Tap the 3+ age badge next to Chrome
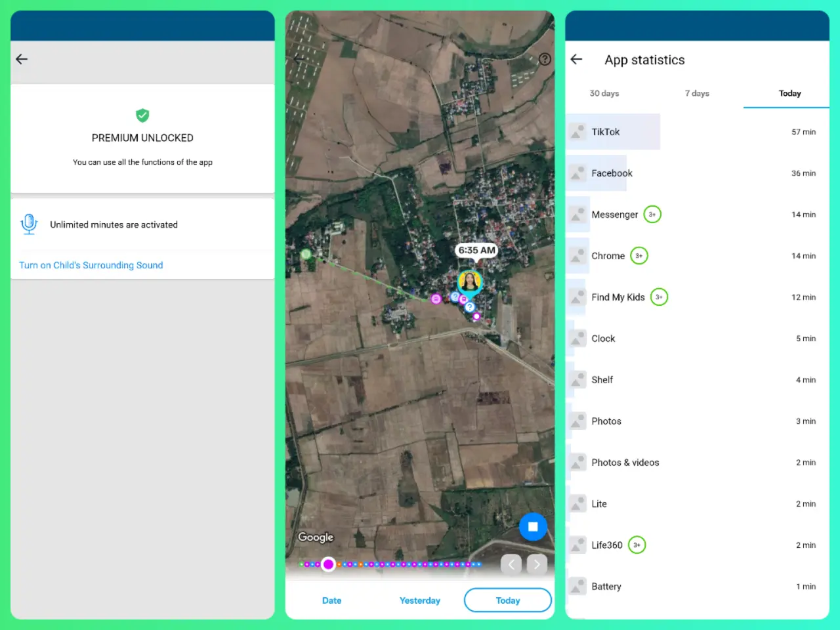The width and height of the screenshot is (840, 630). (x=639, y=256)
